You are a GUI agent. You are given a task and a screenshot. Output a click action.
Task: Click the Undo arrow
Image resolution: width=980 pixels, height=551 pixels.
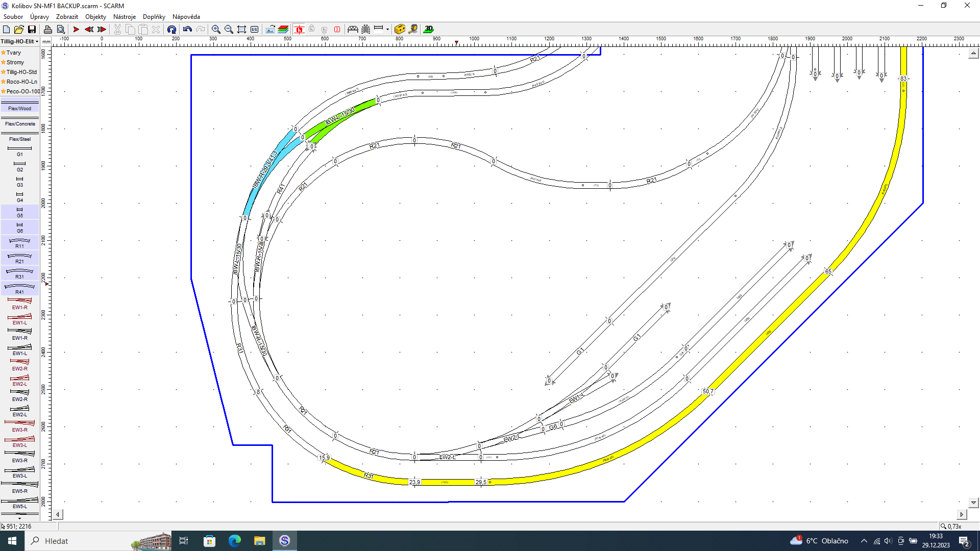(187, 29)
